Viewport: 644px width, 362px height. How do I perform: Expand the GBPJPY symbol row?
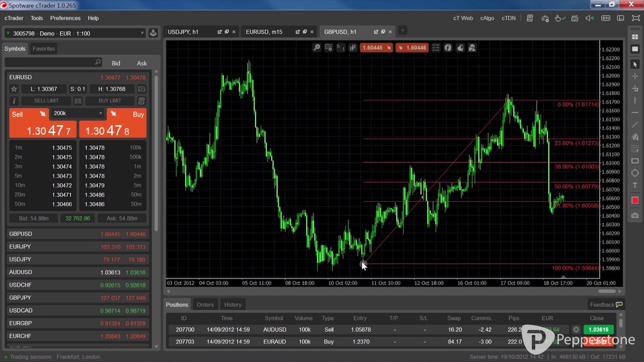pyautogui.click(x=78, y=298)
